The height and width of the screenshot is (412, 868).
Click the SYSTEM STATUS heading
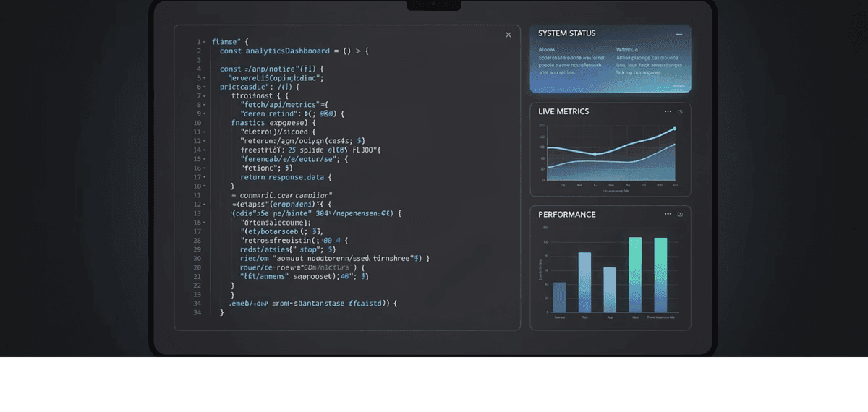coord(567,33)
